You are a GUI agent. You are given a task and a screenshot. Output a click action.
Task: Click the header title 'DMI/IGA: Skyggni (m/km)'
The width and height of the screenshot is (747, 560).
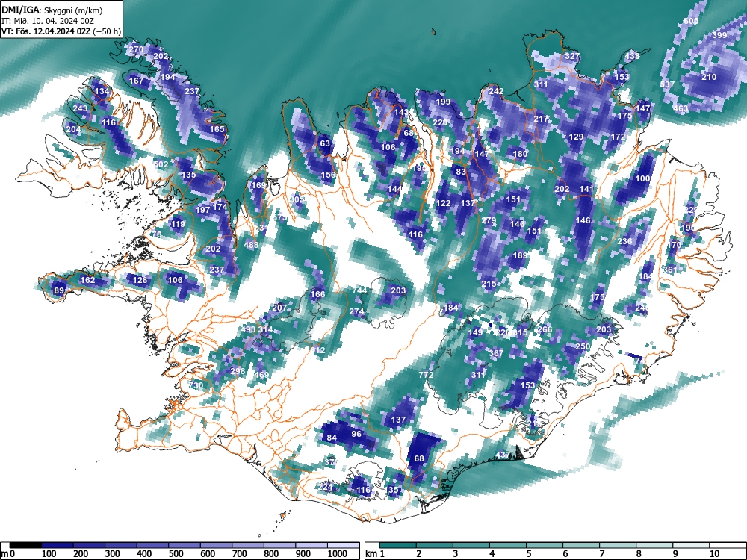pos(52,10)
